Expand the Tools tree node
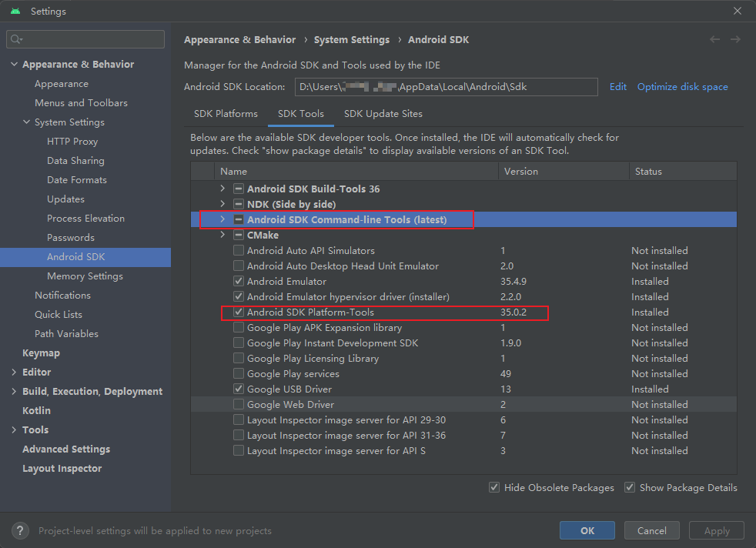The image size is (756, 548). [14, 430]
